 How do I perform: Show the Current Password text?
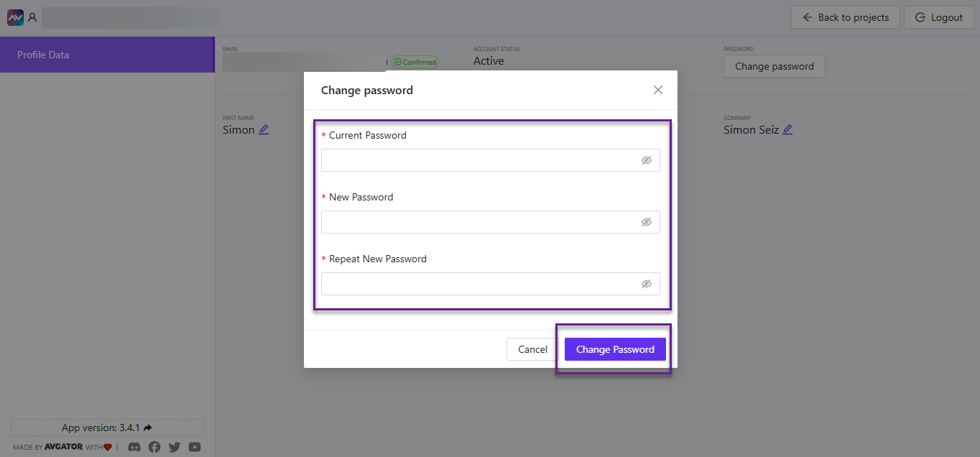coord(646,160)
